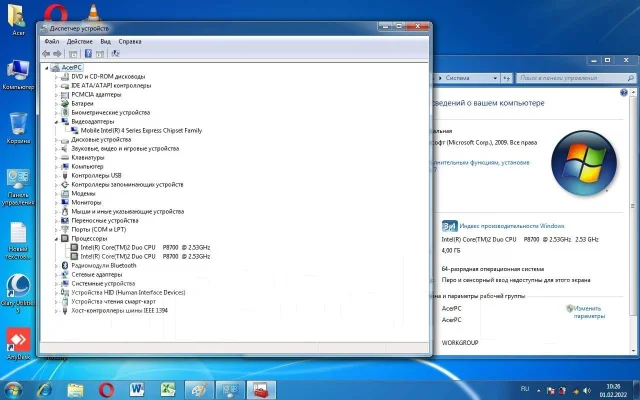Viewport: 640px width, 400px height.
Task: Select Системные устройства icon
Action: 64,283
